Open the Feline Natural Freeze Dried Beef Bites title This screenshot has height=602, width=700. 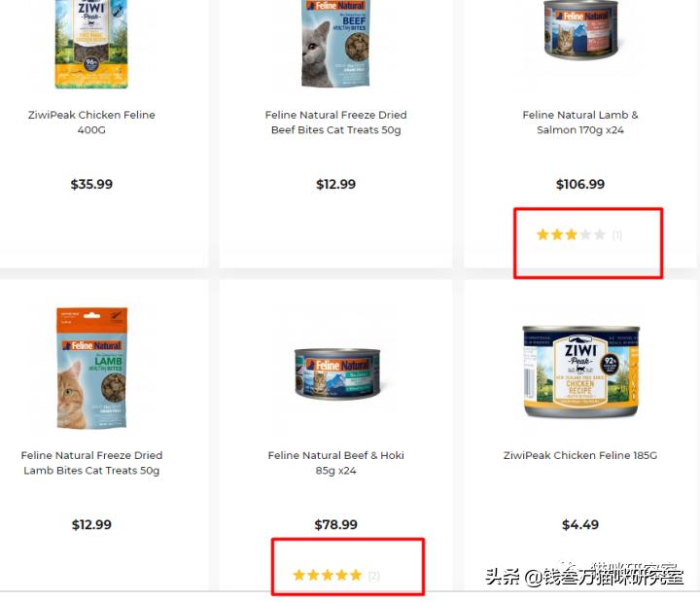pyautogui.click(x=335, y=123)
